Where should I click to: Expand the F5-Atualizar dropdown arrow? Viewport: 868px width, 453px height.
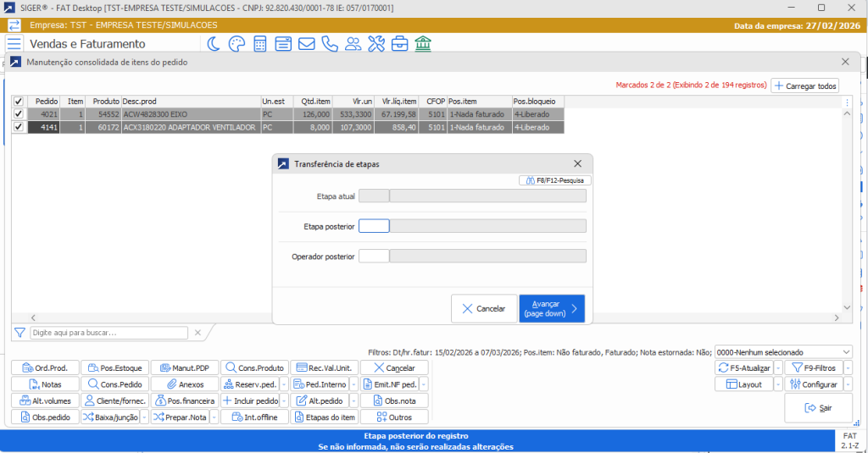click(778, 367)
